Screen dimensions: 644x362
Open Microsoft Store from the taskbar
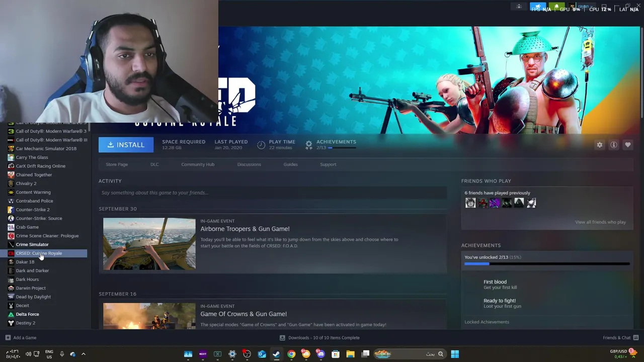336,354
